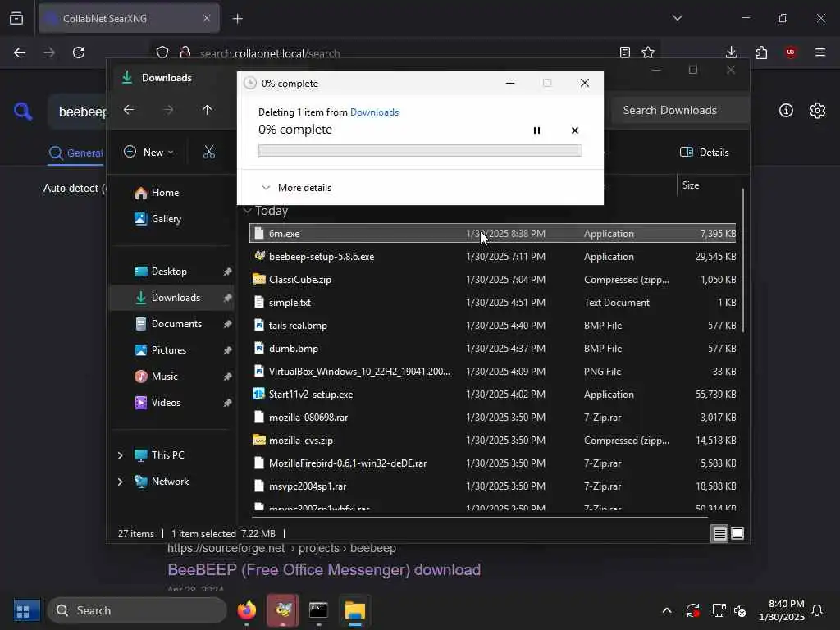Open the Downloads link in delete dialog

point(374,112)
